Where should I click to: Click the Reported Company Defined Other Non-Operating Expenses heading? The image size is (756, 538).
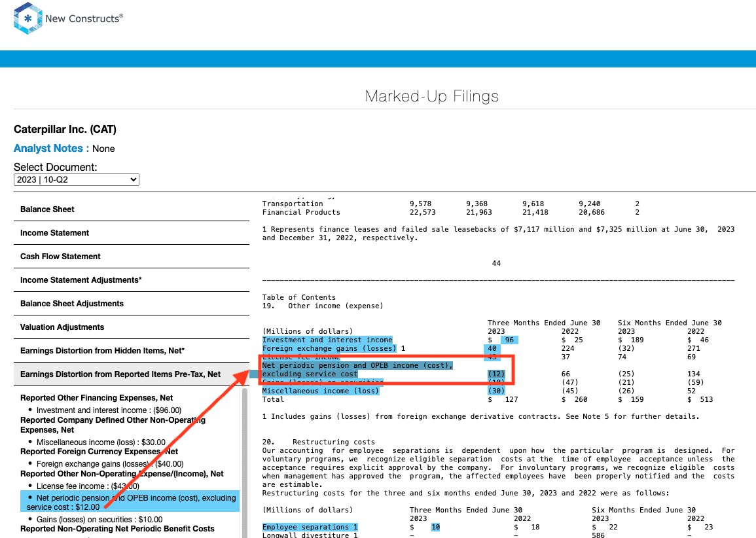tap(113, 425)
